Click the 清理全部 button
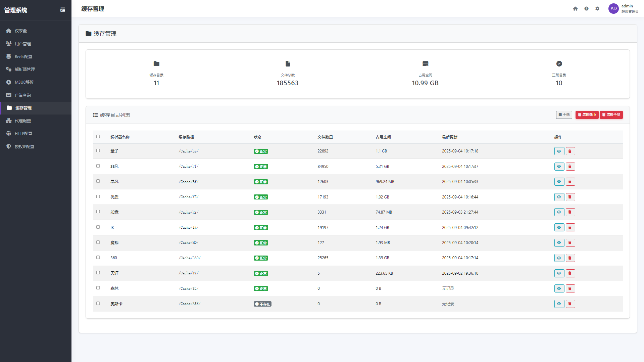The image size is (644, 362). click(x=611, y=115)
